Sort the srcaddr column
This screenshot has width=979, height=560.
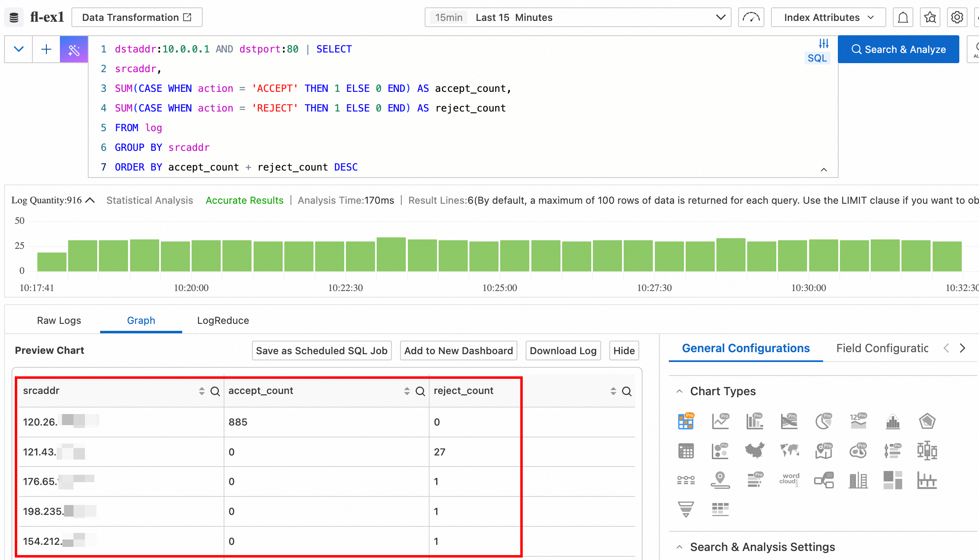pos(201,391)
